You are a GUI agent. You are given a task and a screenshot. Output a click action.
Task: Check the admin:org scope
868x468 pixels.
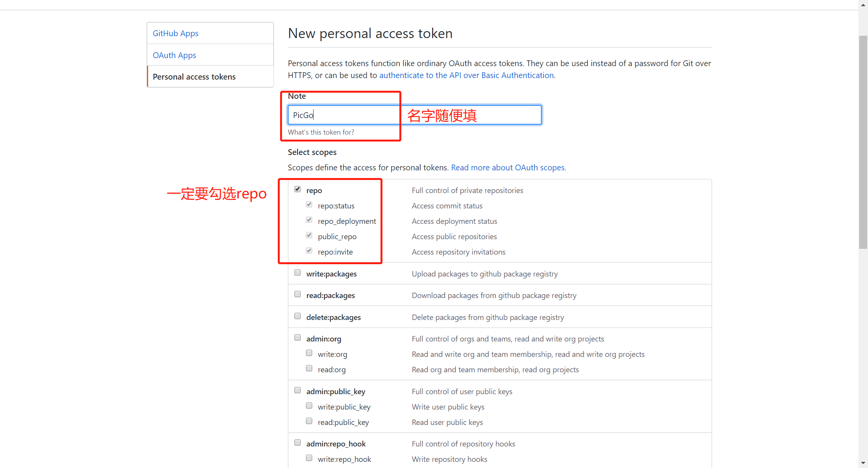297,337
